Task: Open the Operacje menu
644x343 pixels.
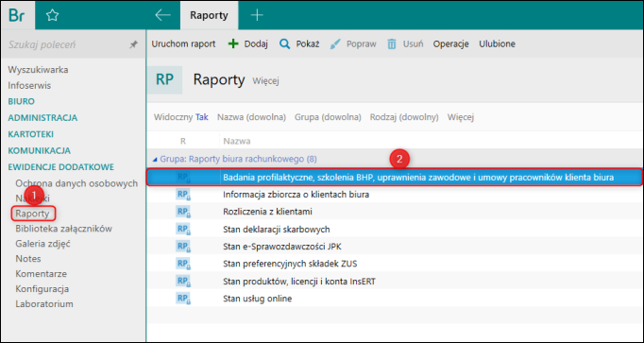Action: coord(451,44)
